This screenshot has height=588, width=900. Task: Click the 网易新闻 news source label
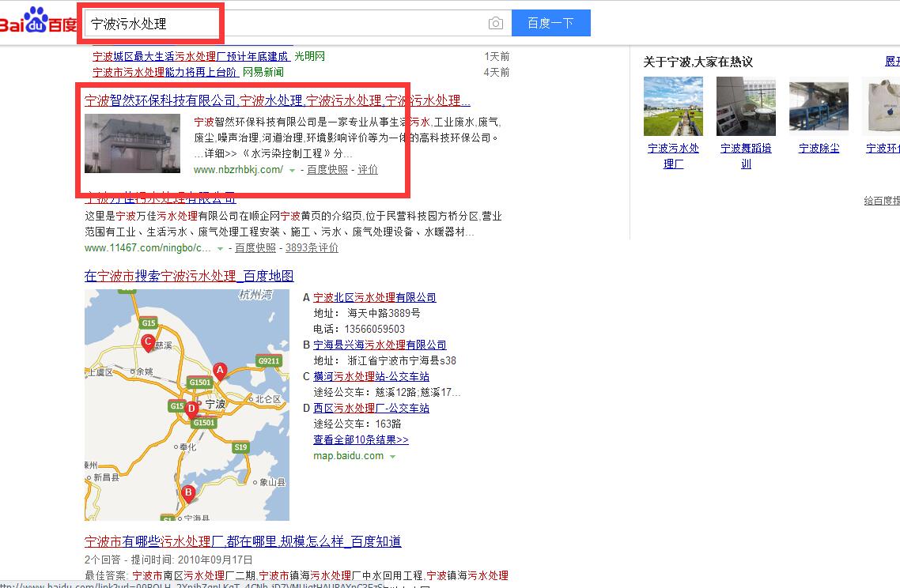263,72
